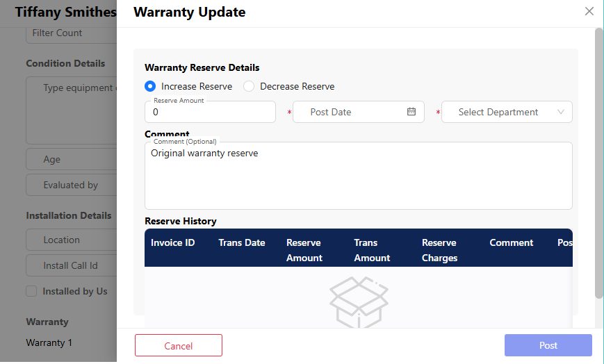Click the Comment text area

(358, 176)
